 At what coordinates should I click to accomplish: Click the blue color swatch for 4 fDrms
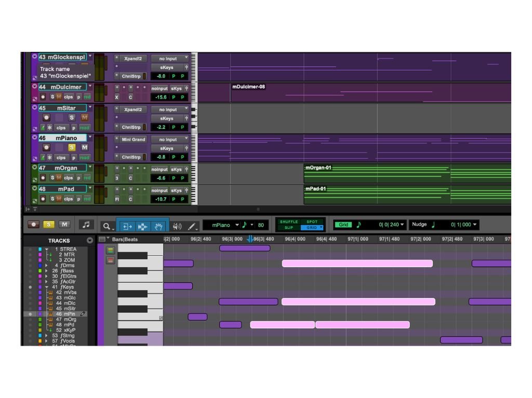(40, 266)
